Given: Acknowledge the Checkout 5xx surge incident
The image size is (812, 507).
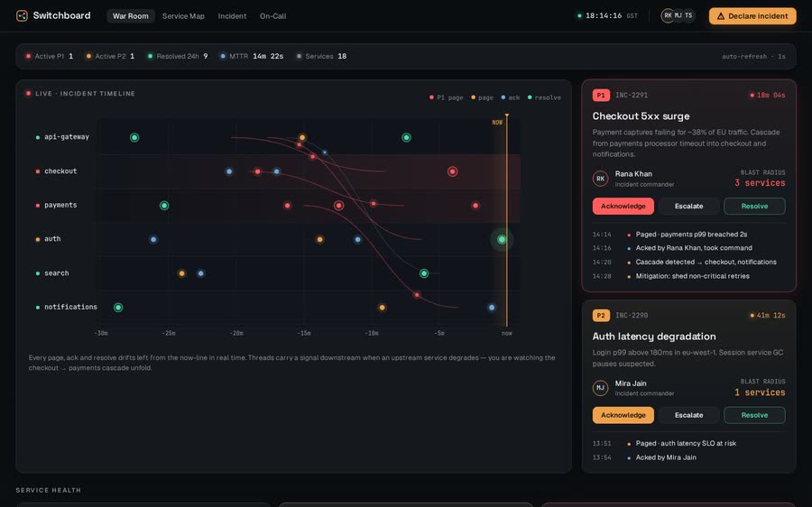Looking at the screenshot, I should tap(623, 206).
